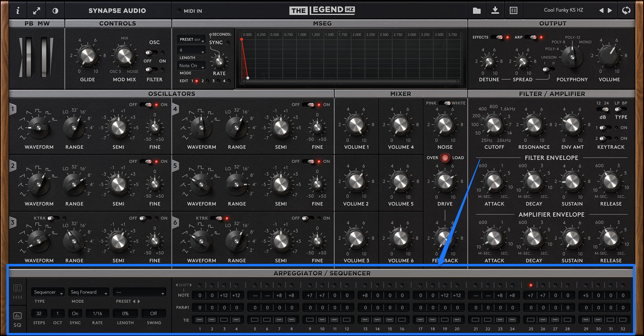Toggle oscillator 3 ON/OFF switch
Screen dimensions: 644x336
click(145, 218)
